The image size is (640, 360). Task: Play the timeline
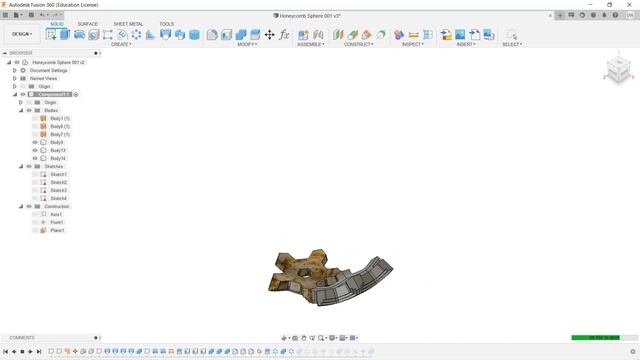30,351
